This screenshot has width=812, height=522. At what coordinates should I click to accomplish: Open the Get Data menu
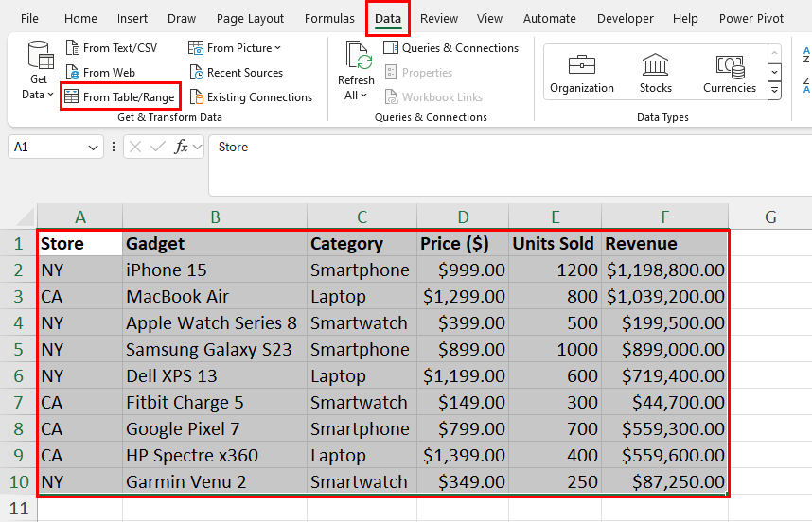pos(38,70)
